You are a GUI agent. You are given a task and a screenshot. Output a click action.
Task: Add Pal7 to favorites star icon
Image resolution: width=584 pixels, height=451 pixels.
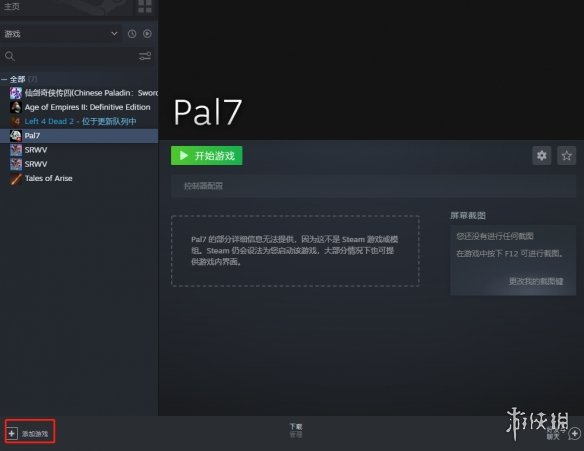click(x=566, y=155)
